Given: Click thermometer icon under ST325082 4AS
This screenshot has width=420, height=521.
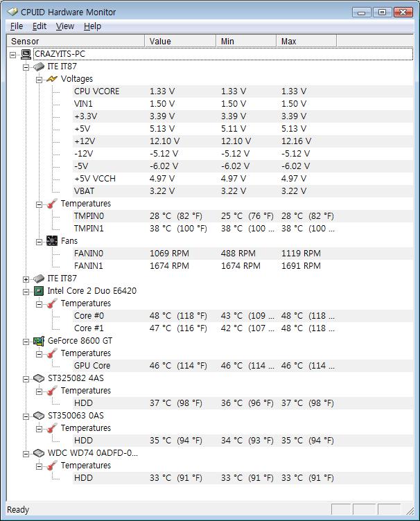Looking at the screenshot, I should pos(52,391).
